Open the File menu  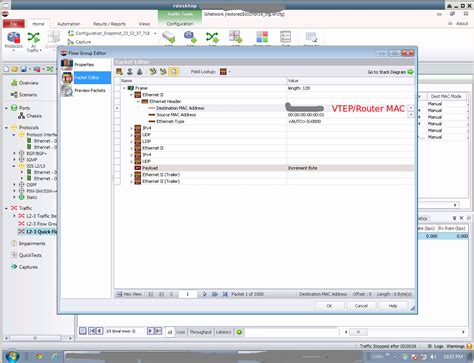(14, 24)
